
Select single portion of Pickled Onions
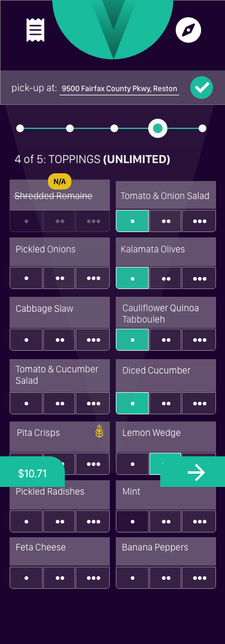tap(26, 278)
